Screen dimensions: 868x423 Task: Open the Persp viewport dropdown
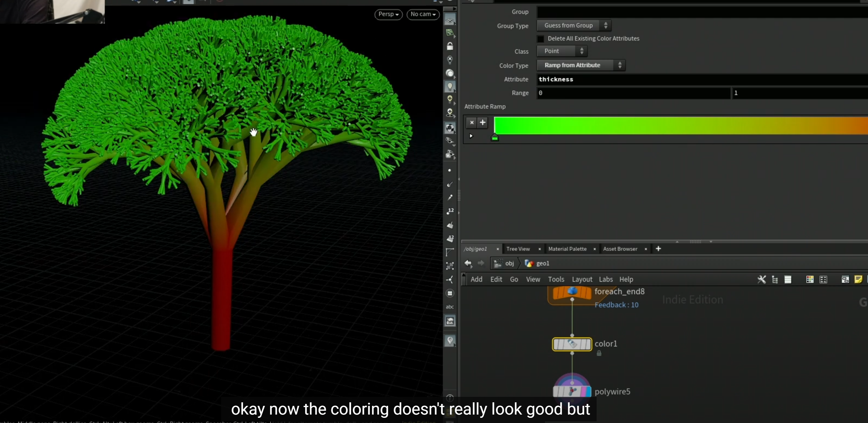(388, 14)
